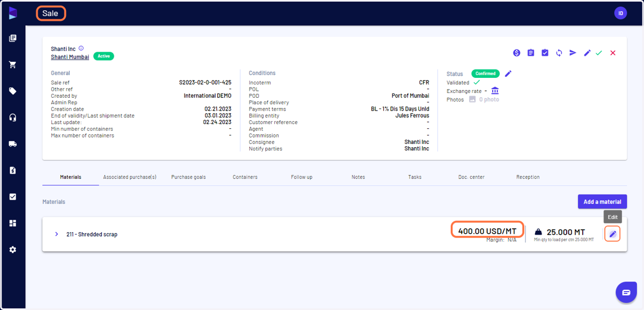Click the info icon beside Shanti Inc
Screen dimensions: 644x310
[82, 48]
